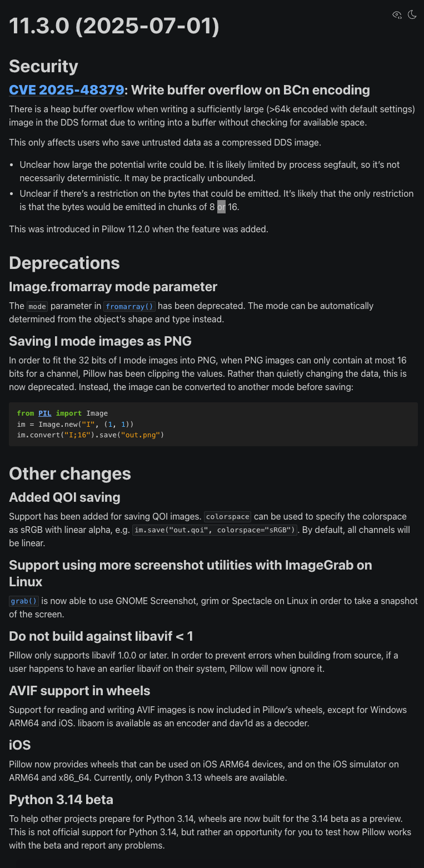This screenshot has height=868, width=424.
Task: Click the 11.3.0 (2025-07-01) page title
Action: tap(114, 27)
